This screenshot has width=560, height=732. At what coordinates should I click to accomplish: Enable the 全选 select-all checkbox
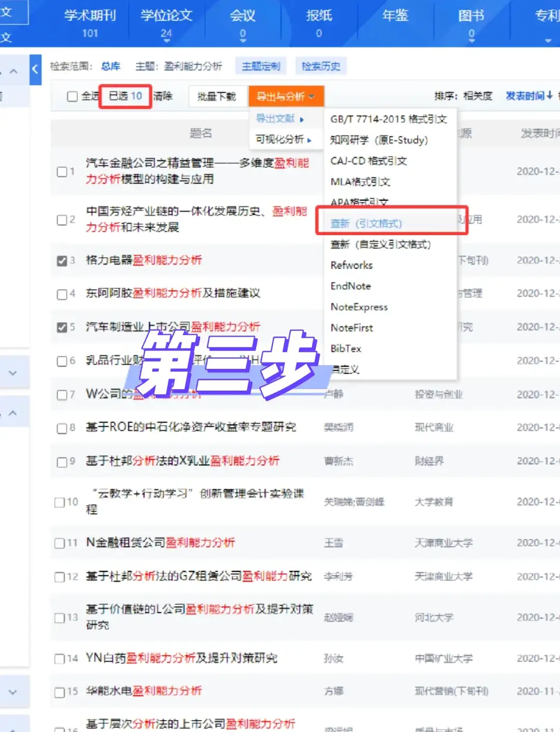(x=72, y=96)
